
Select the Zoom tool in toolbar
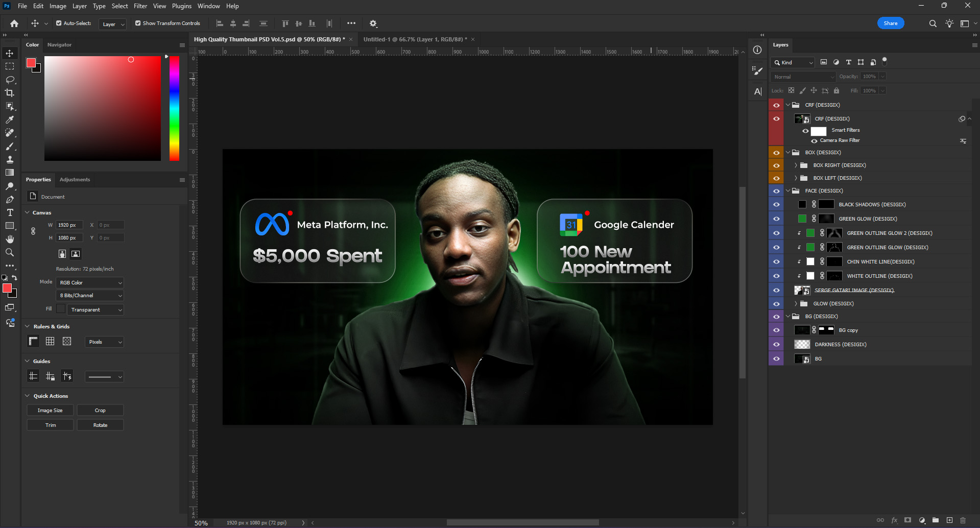(x=10, y=252)
